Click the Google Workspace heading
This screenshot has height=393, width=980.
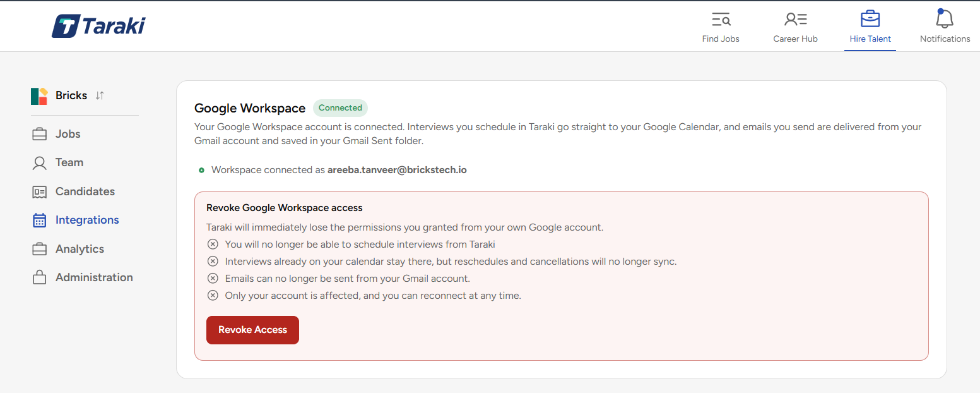click(250, 108)
